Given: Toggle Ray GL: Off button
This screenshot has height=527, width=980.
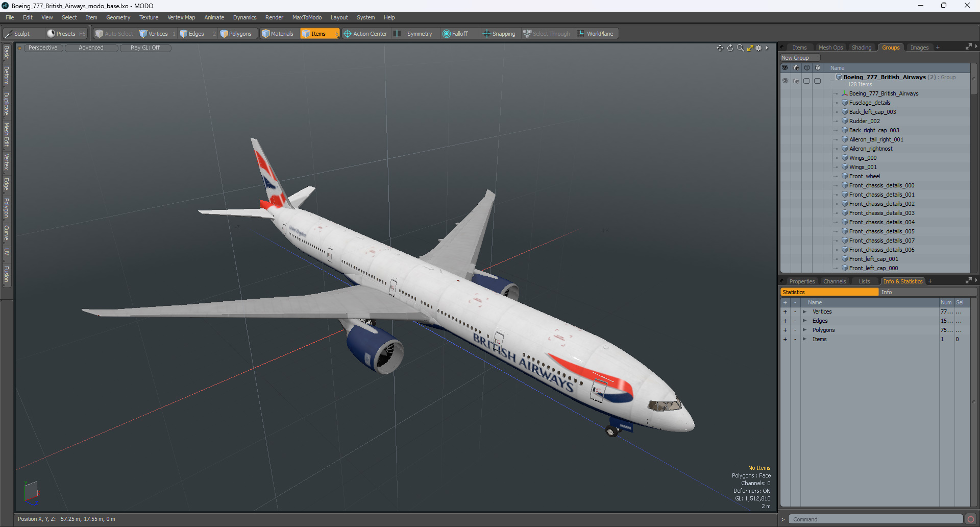Looking at the screenshot, I should click(x=145, y=48).
